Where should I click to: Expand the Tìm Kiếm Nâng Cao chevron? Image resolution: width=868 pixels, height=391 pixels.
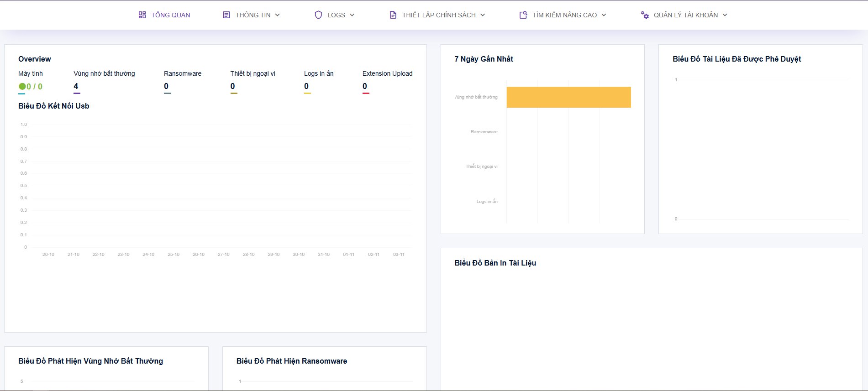pos(604,15)
